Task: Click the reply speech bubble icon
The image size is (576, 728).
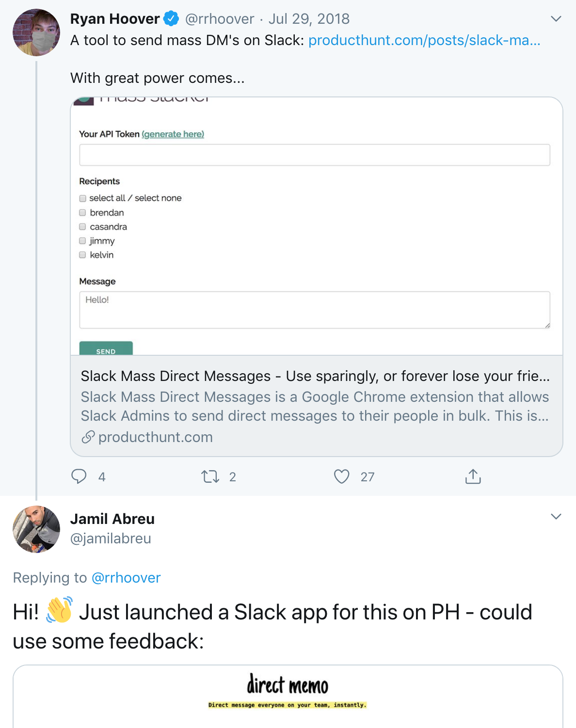Action: coord(79,476)
